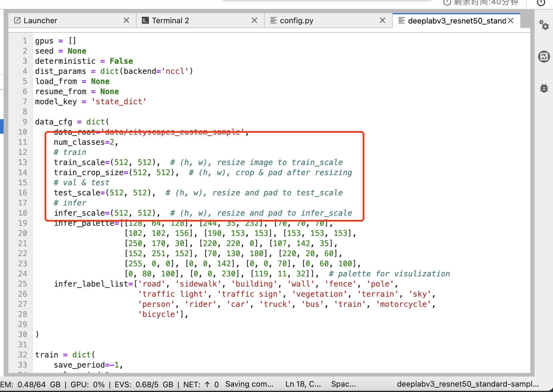Click the train = dict( line

click(65, 355)
